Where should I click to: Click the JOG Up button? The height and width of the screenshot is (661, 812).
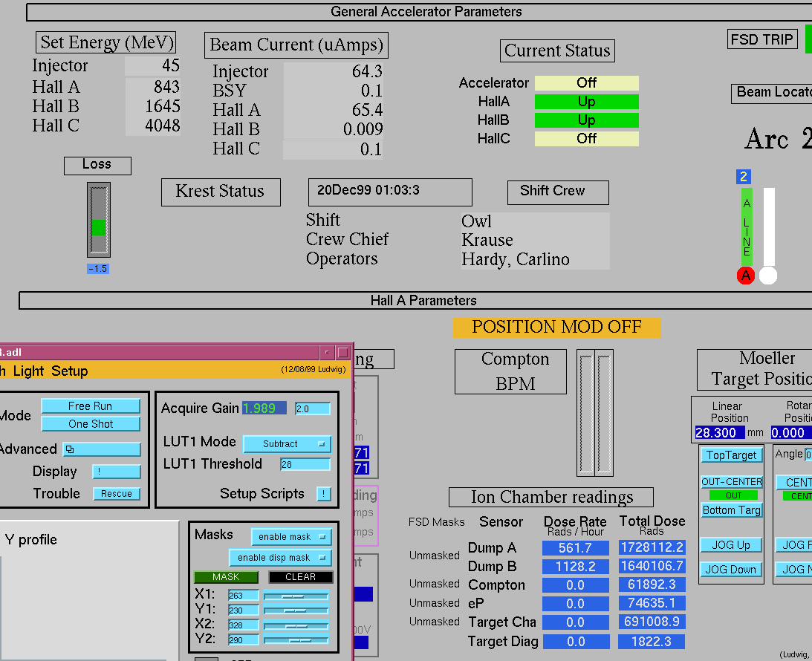[731, 545]
